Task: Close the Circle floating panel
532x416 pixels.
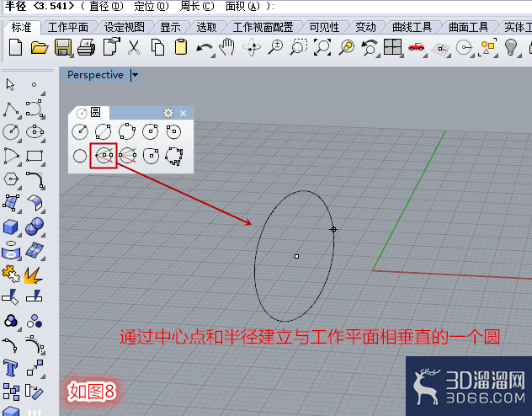Action: pos(184,113)
